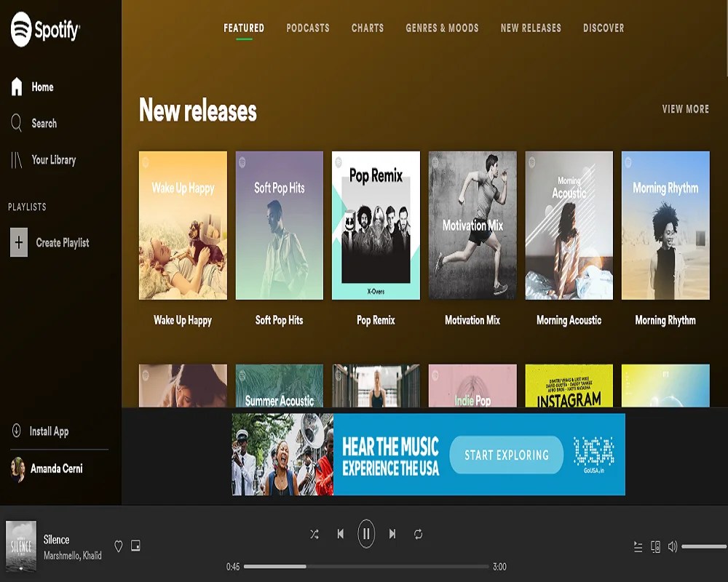Open the Indie Pop playlist cover
Image resolution: width=728 pixels, height=582 pixels.
tap(472, 386)
